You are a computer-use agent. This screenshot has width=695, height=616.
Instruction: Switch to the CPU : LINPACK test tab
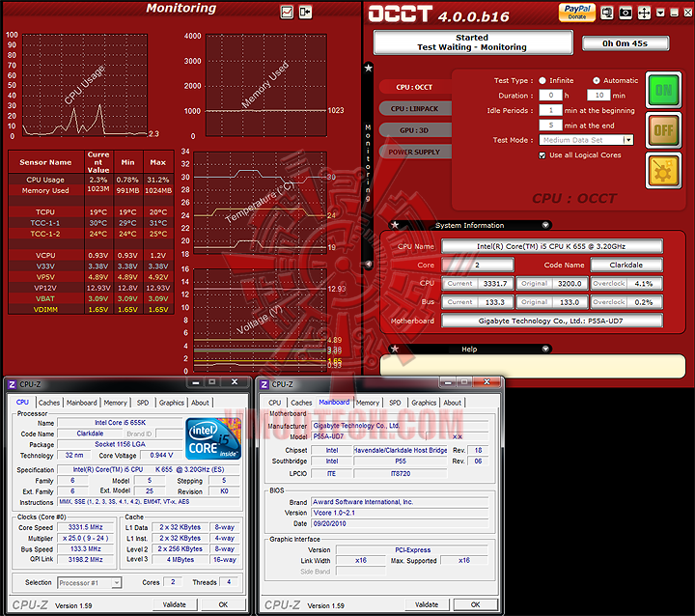click(x=415, y=109)
